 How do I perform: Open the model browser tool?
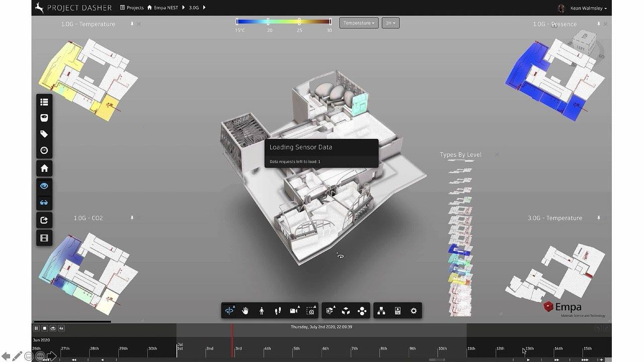pos(381,311)
